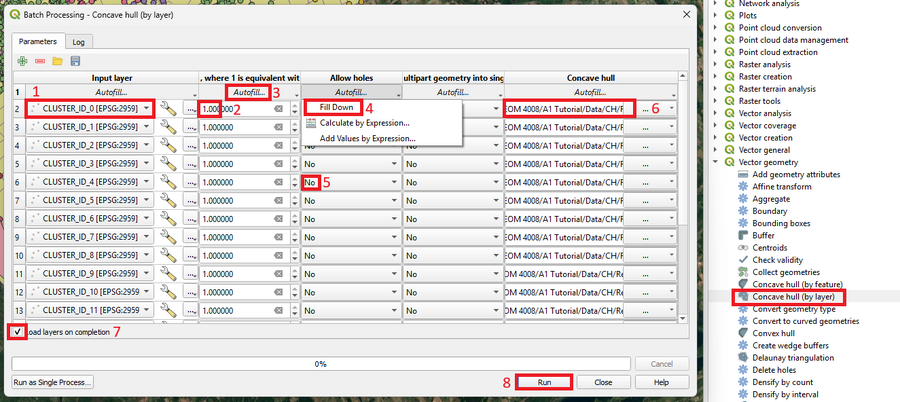Open Add geometry attributes tool
The image size is (900, 402).
(x=796, y=174)
